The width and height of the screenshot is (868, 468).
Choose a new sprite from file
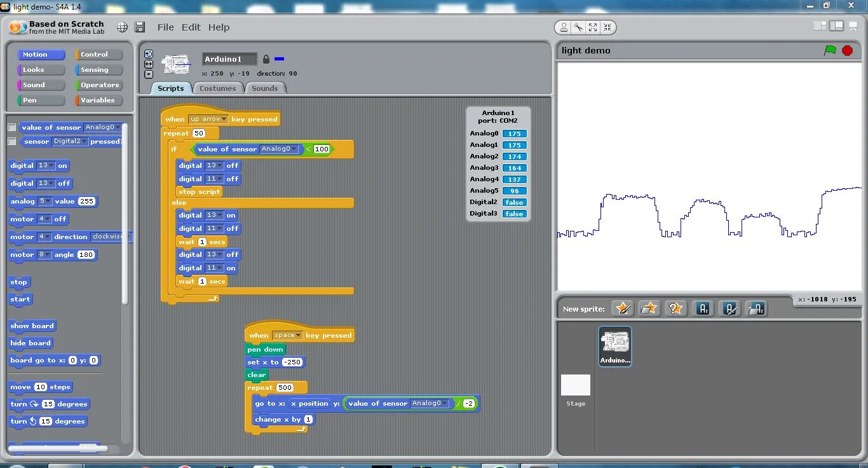tap(649, 308)
